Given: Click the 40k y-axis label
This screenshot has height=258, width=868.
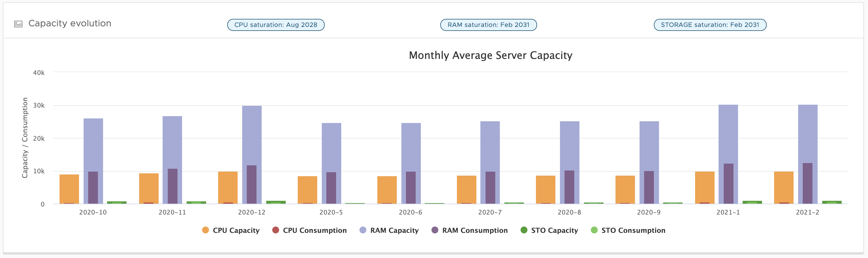Looking at the screenshot, I should pos(39,73).
